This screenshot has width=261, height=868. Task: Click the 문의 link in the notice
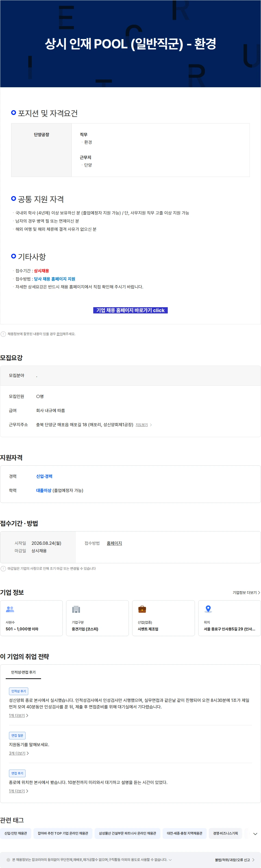59,334
